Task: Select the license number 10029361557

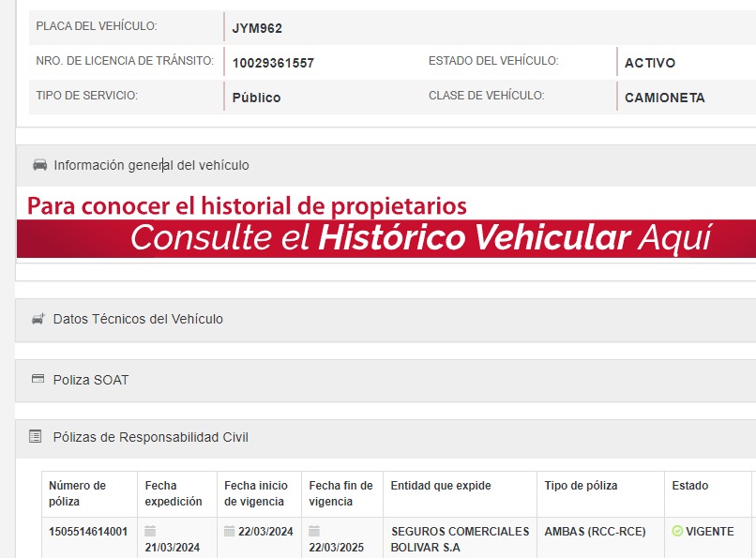Action: [273, 64]
